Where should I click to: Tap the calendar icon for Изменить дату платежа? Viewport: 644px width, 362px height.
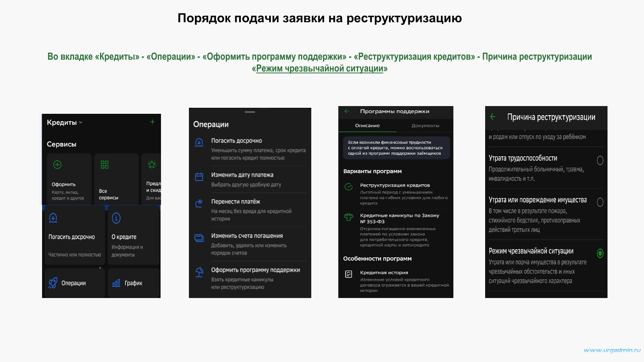point(199,176)
